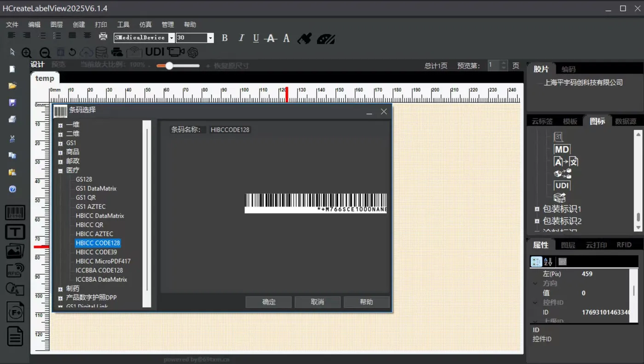
Task: Click the open folder icon in the sidebar
Action: tap(12, 86)
